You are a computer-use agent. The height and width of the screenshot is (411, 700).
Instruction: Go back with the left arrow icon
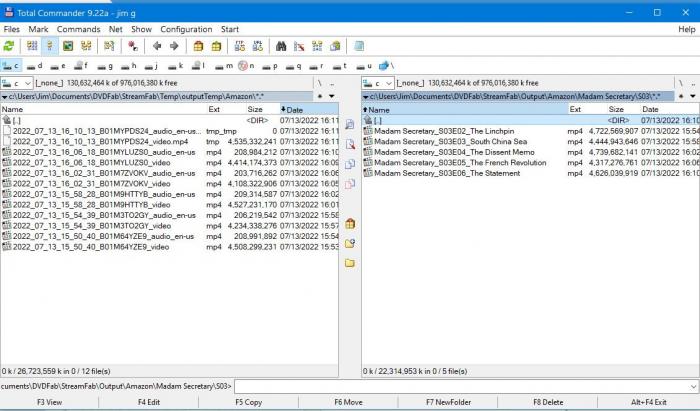156,46
